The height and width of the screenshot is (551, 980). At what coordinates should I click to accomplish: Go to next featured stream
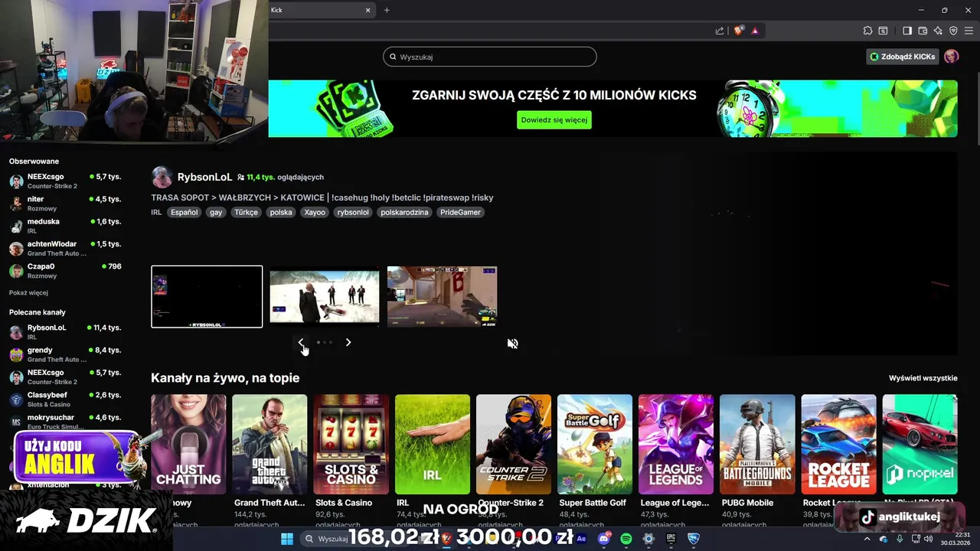tap(348, 342)
